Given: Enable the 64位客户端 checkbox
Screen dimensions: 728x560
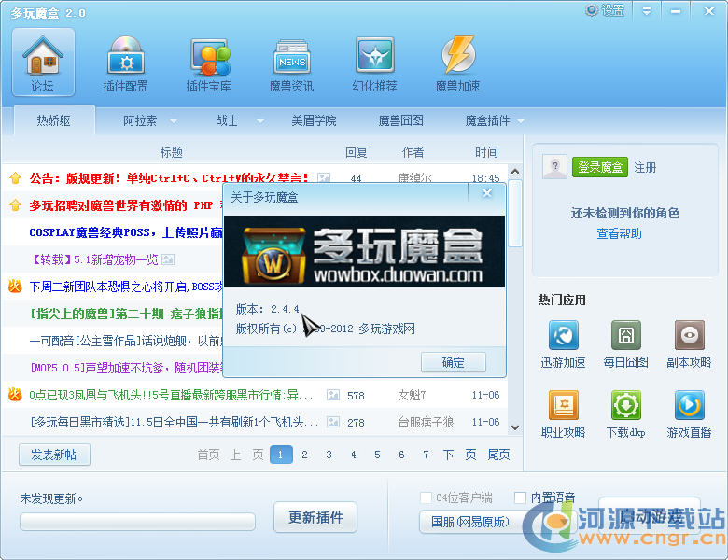Looking at the screenshot, I should tap(426, 497).
